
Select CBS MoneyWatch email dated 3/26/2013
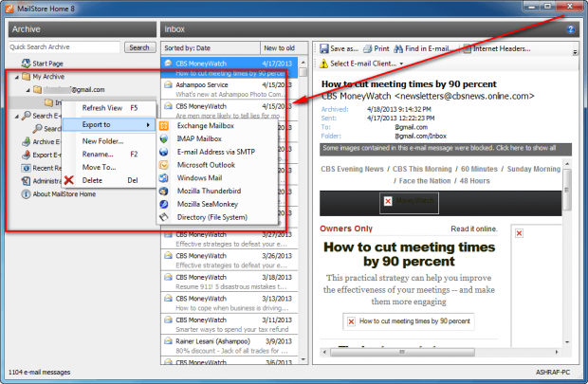pos(230,260)
